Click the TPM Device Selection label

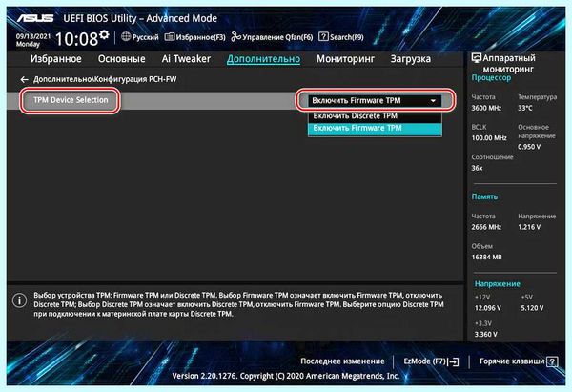click(71, 100)
